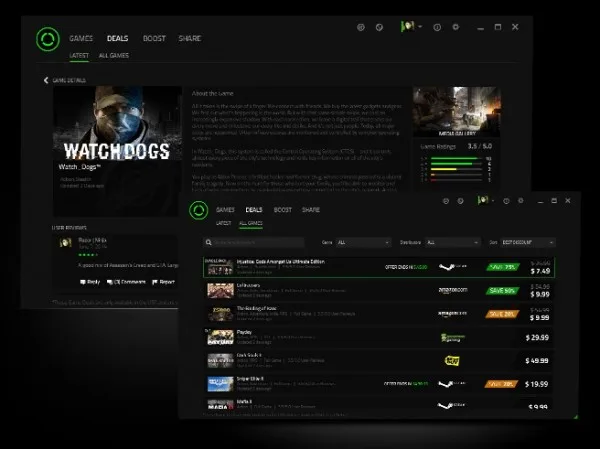Click the orange SAVE badge on The Binding of Isaac row

tap(502, 314)
